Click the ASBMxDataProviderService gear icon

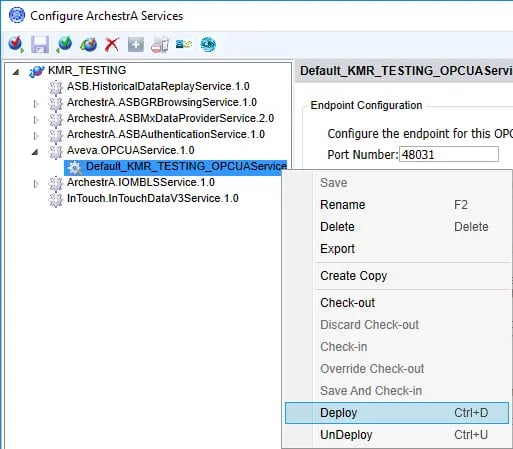[x=55, y=119]
